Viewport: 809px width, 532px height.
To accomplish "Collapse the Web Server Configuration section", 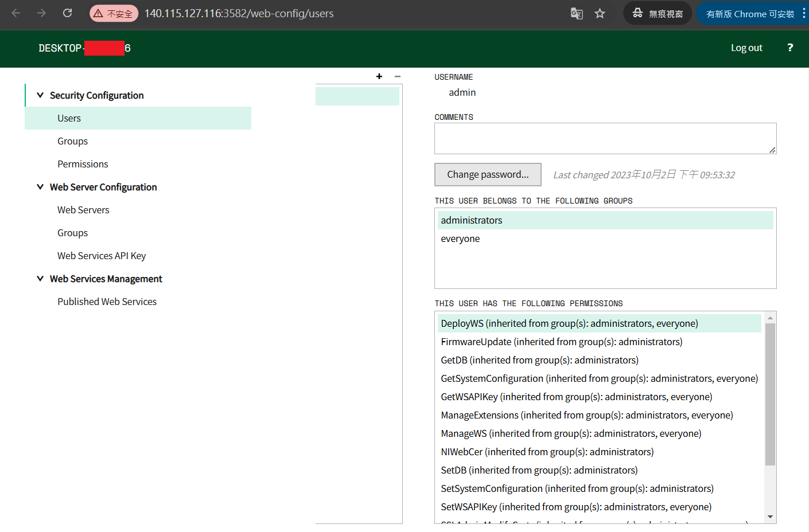I will click(40, 187).
